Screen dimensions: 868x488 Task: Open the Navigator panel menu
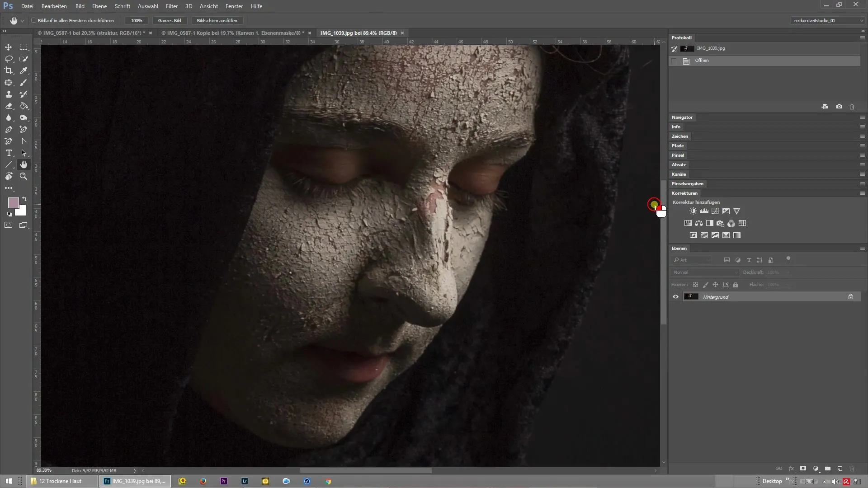tap(862, 117)
